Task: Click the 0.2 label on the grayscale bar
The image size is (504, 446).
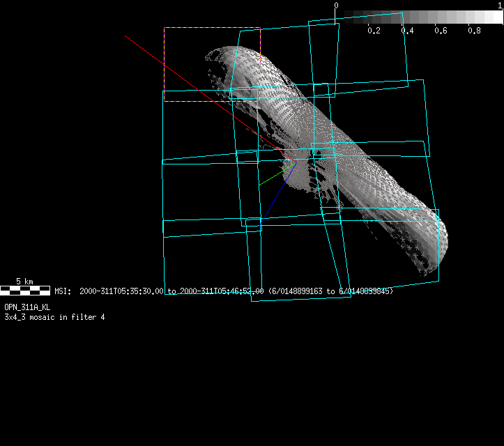Action: click(x=374, y=31)
